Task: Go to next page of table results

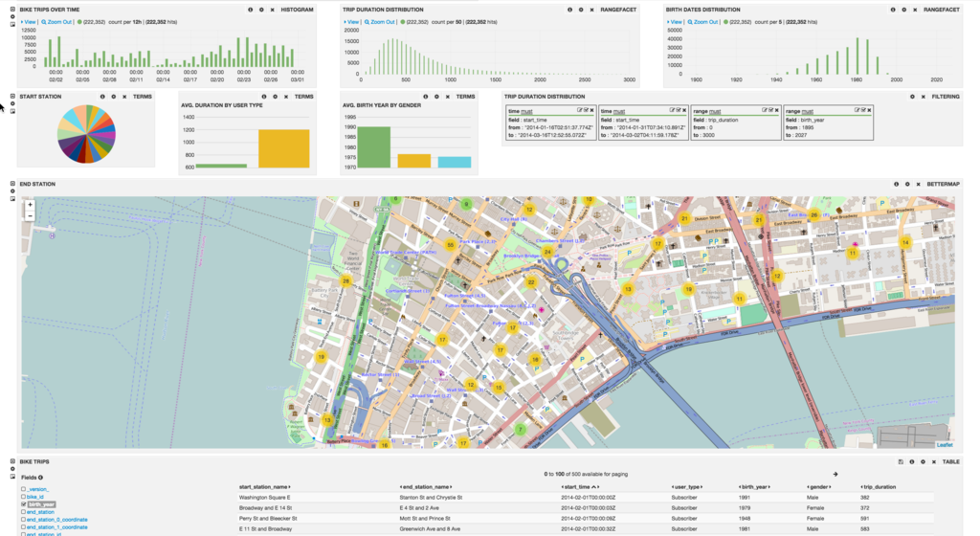Action: 835,474
